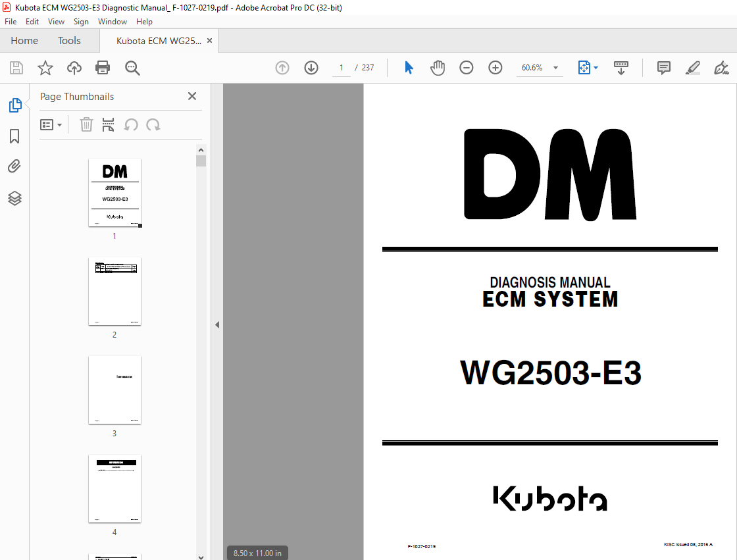
Task: Click the 60.6% zoom value field
Action: pyautogui.click(x=532, y=68)
